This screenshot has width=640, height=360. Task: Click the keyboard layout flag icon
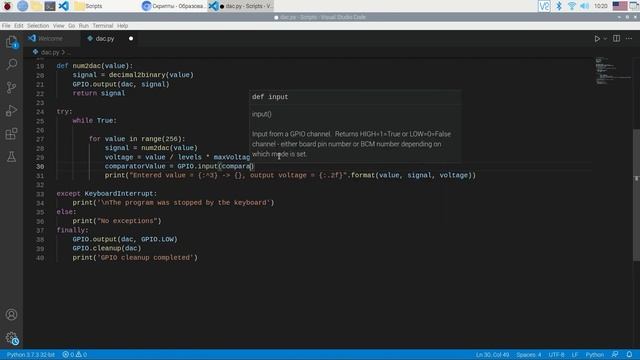point(620,6)
